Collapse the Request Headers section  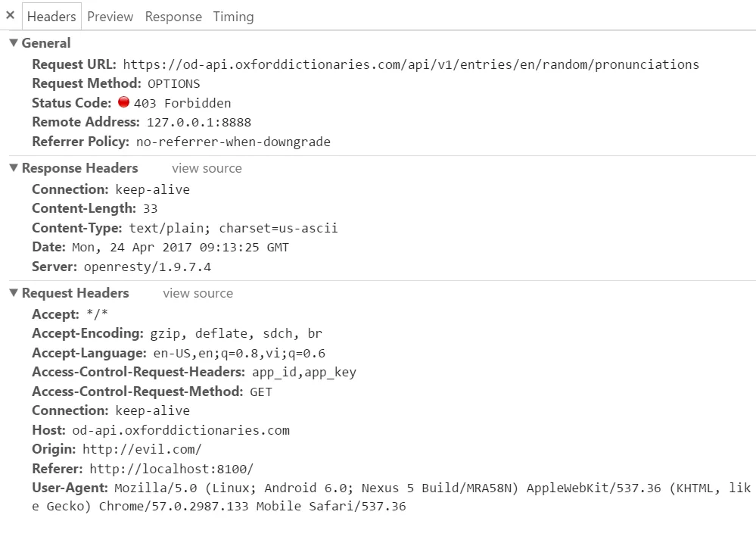[14, 293]
